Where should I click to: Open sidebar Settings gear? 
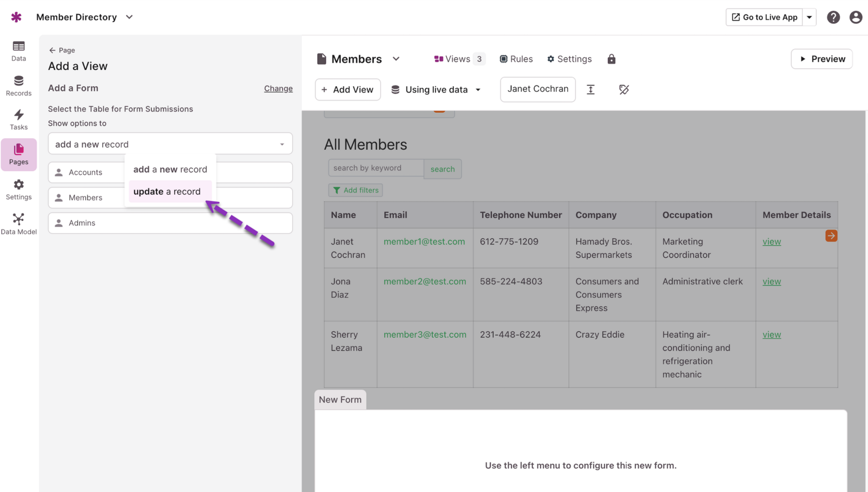(19, 189)
